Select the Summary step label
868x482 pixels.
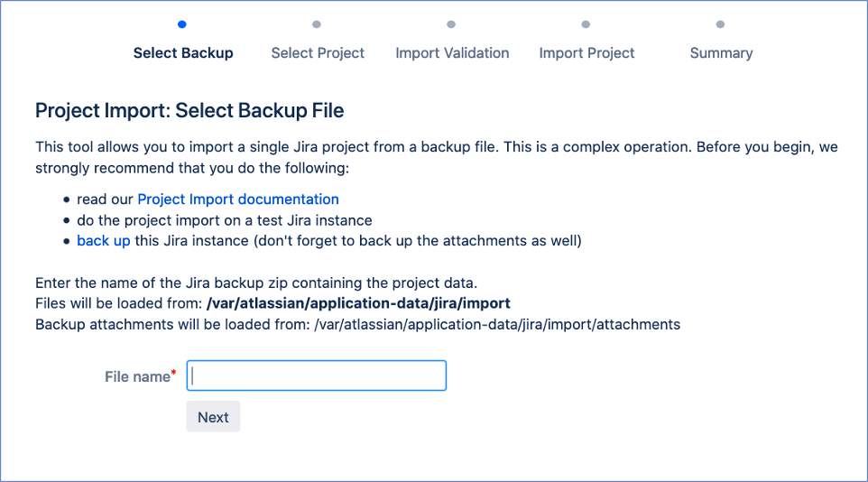[721, 52]
